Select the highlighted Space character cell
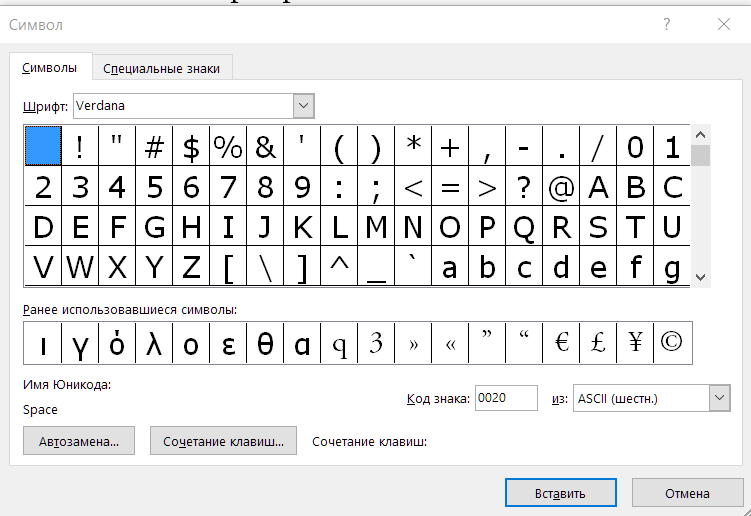The height and width of the screenshot is (516, 751). click(43, 146)
